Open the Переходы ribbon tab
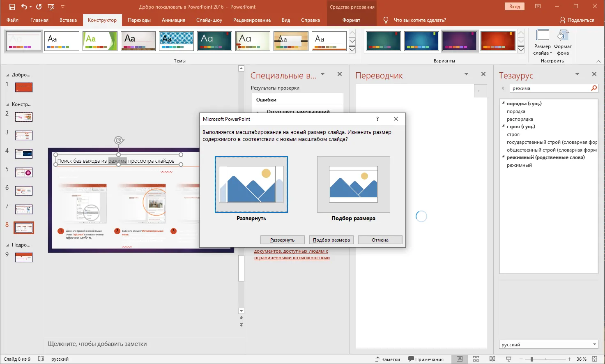Screen dimensions: 605x364 pos(139,20)
